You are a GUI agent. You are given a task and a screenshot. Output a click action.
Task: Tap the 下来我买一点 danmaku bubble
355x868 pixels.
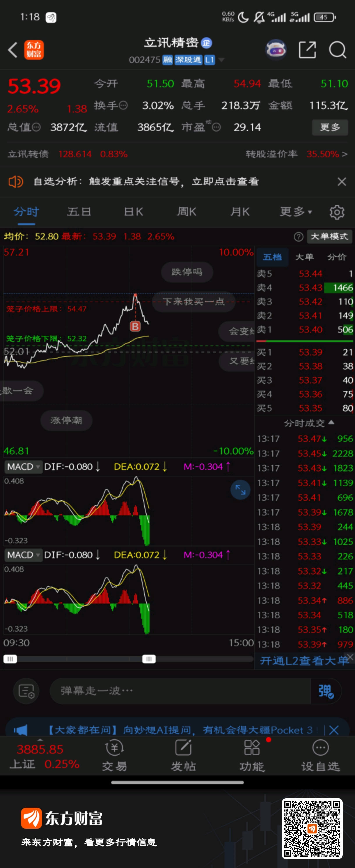194,301
